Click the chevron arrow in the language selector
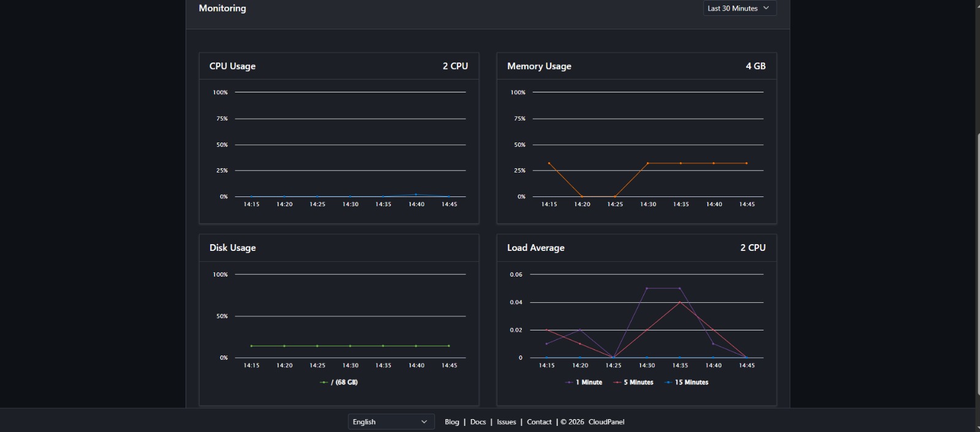Image resolution: width=980 pixels, height=432 pixels. 424,422
